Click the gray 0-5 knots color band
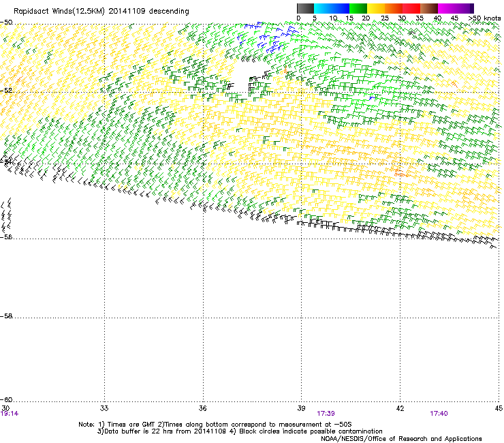Viewport: 504px width, 443px height. pos(305,8)
